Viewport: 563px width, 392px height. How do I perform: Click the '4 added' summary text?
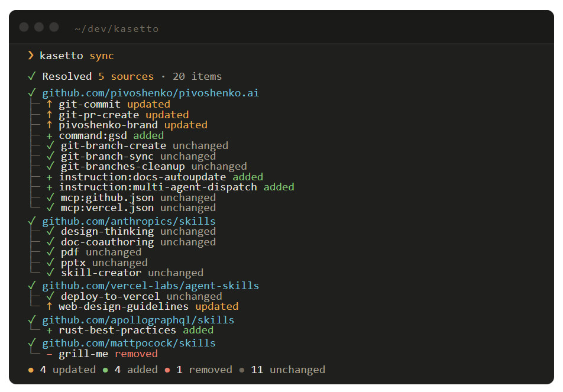click(x=136, y=370)
